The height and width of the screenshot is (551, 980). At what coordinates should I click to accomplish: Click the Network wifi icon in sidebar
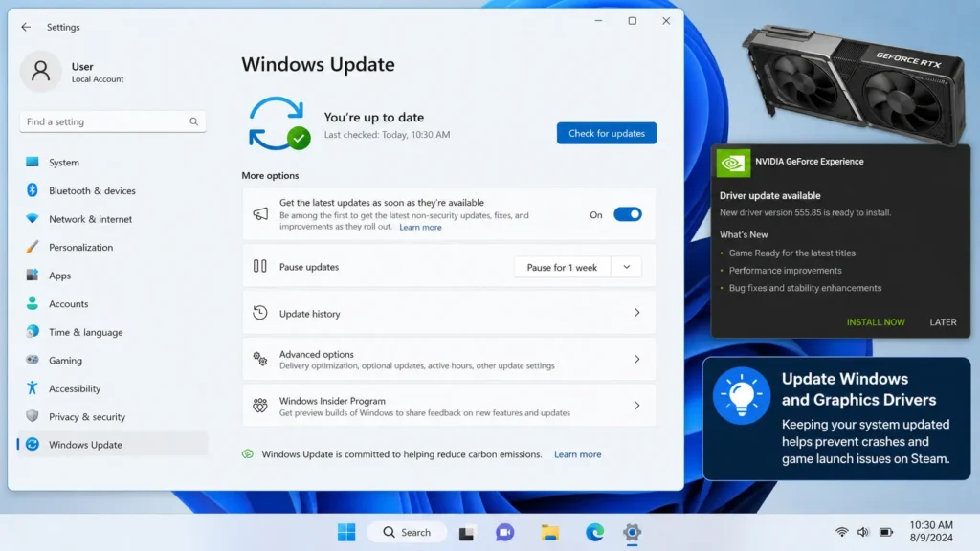32,219
